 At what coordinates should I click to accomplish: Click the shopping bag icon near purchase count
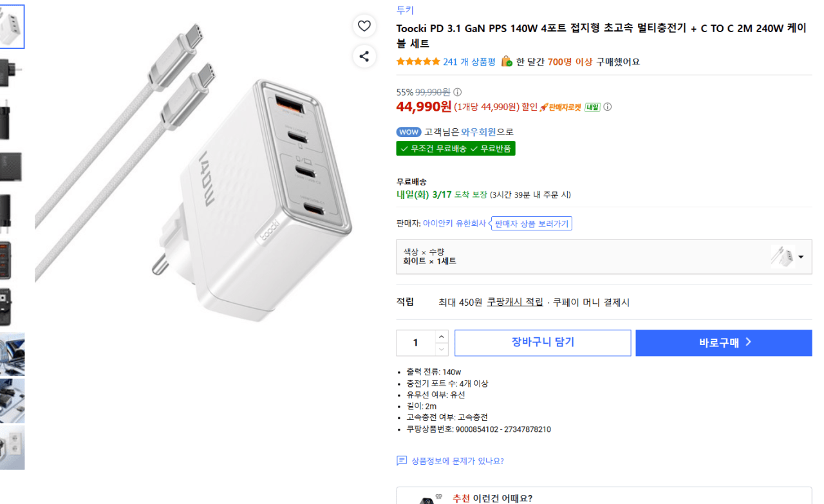506,61
